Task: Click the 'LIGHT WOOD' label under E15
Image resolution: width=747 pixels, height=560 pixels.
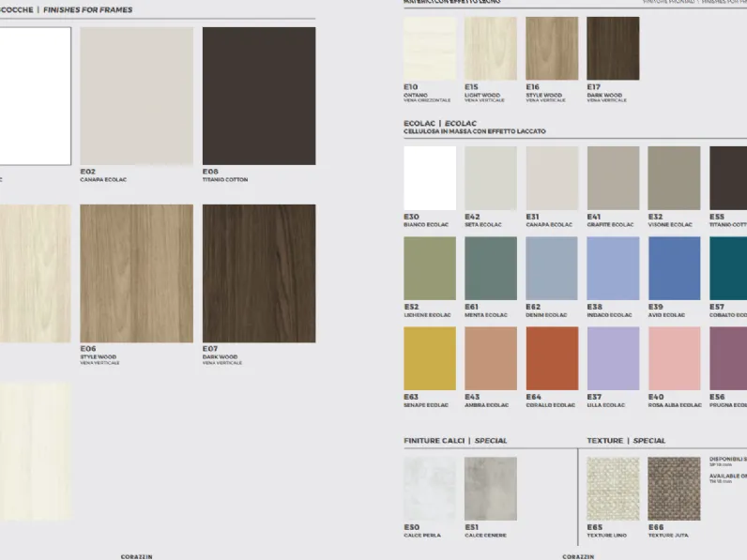Action: pyautogui.click(x=482, y=96)
